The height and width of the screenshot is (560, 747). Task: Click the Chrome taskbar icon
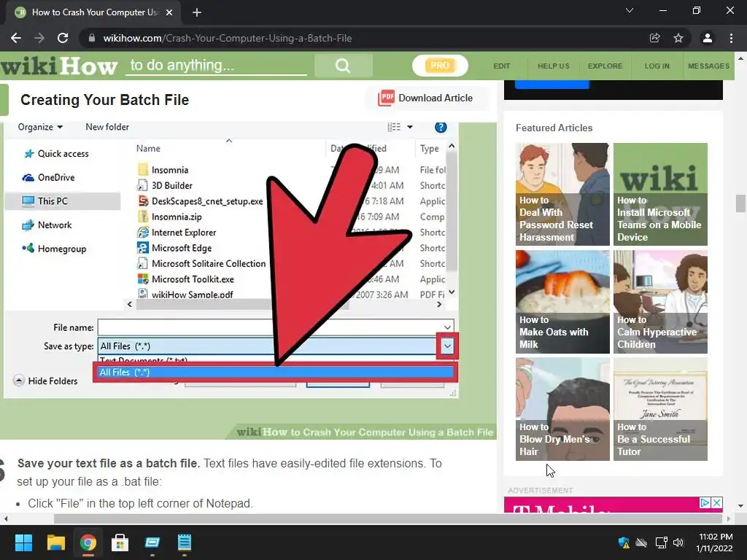(88, 542)
